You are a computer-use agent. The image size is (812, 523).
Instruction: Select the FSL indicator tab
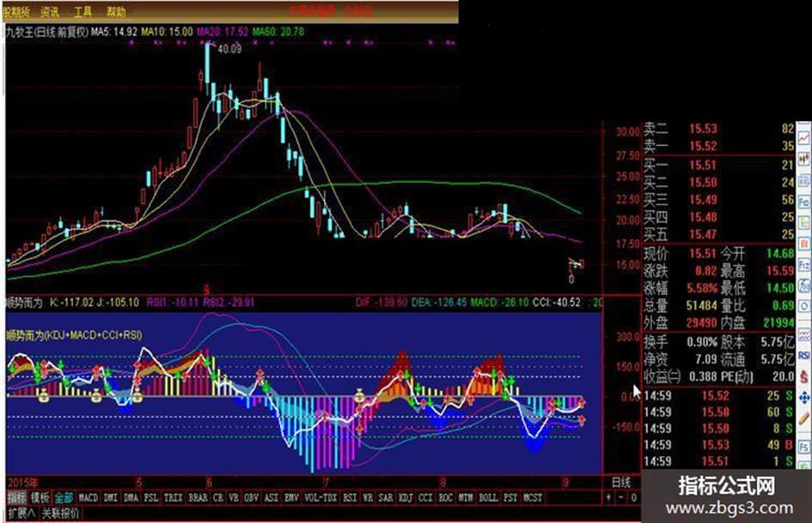[150, 497]
